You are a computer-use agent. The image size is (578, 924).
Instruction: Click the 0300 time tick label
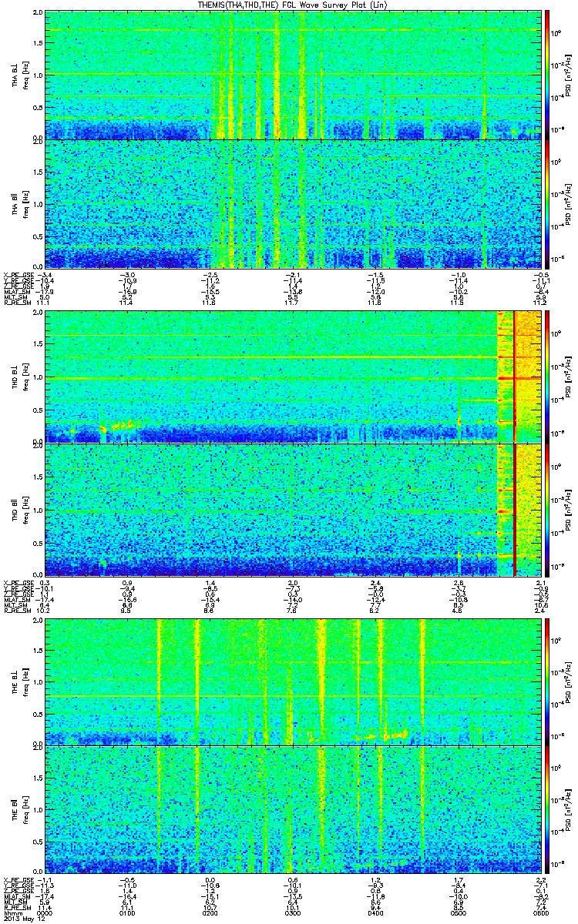pyautogui.click(x=292, y=912)
